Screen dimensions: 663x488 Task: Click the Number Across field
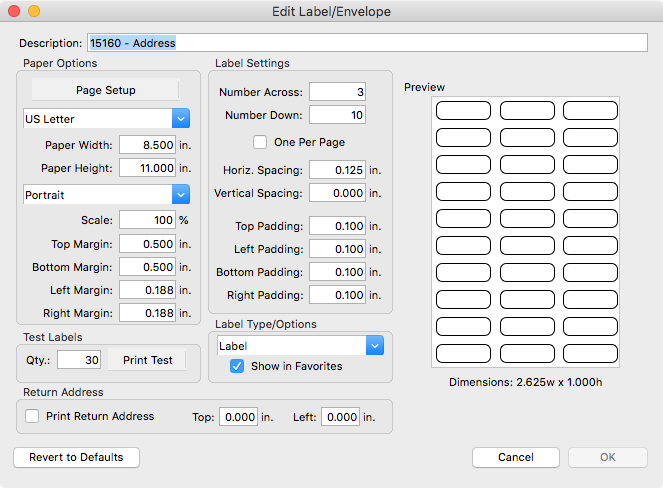[337, 92]
